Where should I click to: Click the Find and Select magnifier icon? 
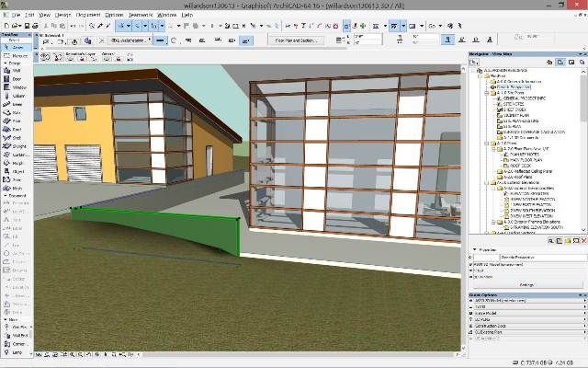92,26
